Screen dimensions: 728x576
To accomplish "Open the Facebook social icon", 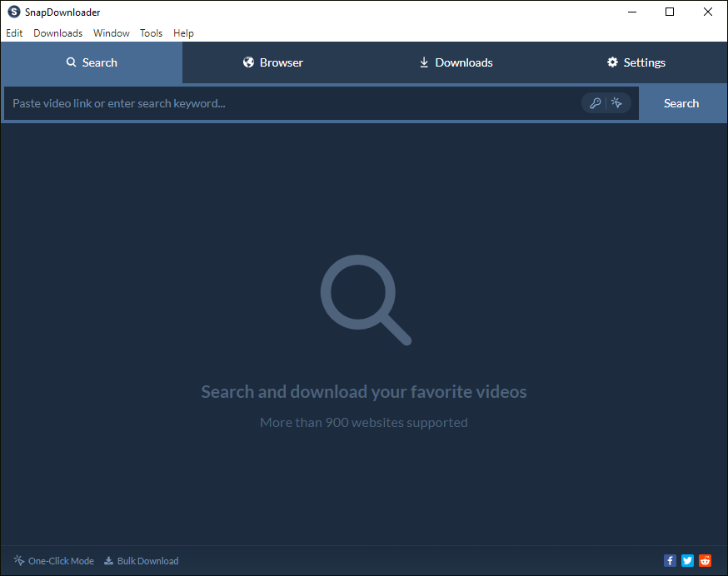I will point(670,561).
